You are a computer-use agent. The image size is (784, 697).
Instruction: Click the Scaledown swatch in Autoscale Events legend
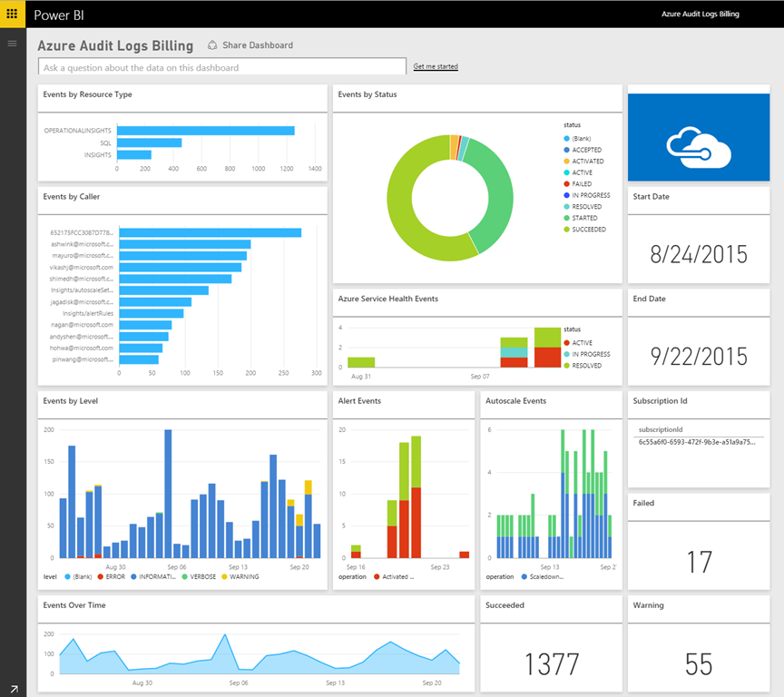[x=524, y=576]
